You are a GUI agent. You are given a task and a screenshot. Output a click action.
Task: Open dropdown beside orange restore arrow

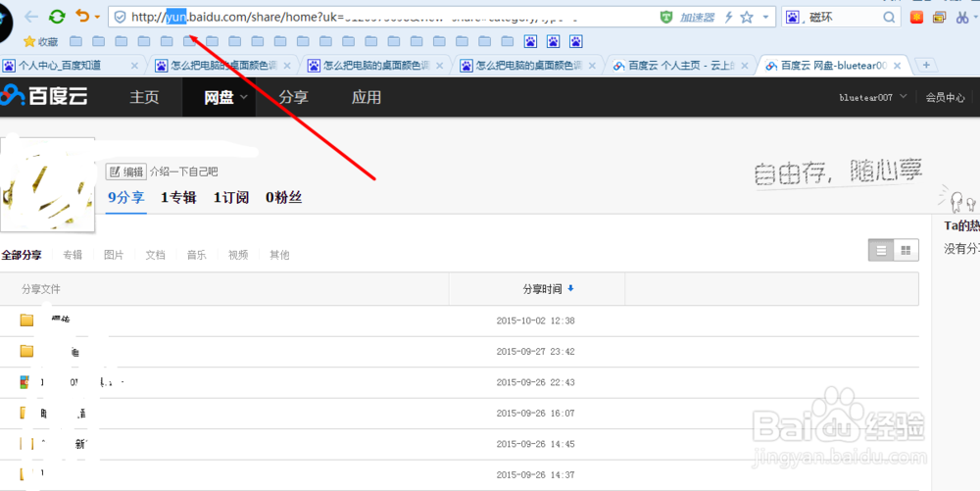[97, 18]
